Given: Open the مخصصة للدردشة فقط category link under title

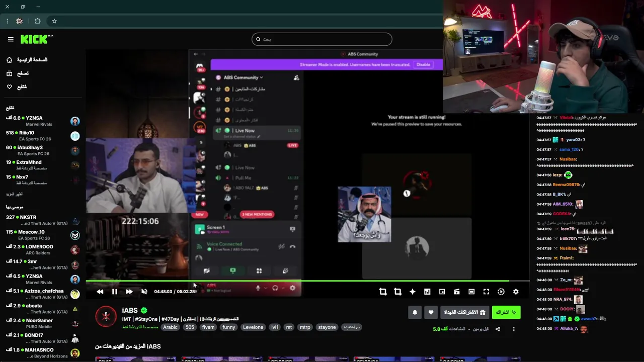Looking at the screenshot, I should click(140, 327).
